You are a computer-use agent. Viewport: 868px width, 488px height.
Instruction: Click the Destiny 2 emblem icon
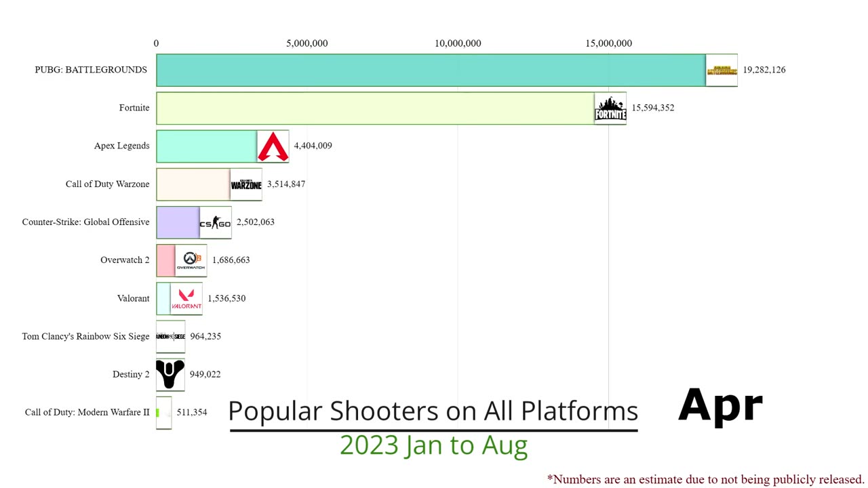[x=170, y=374]
